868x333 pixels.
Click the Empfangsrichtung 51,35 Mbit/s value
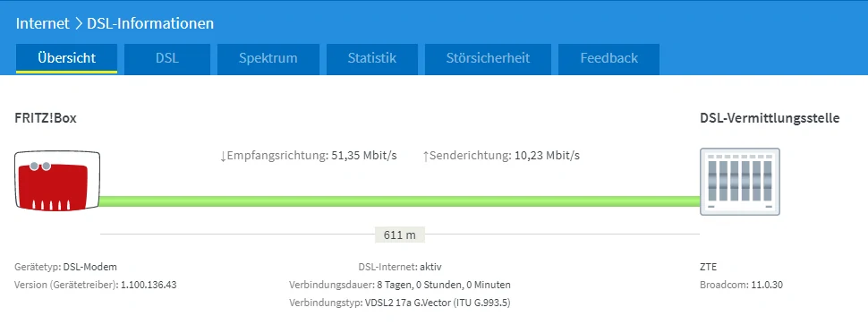[x=364, y=156]
